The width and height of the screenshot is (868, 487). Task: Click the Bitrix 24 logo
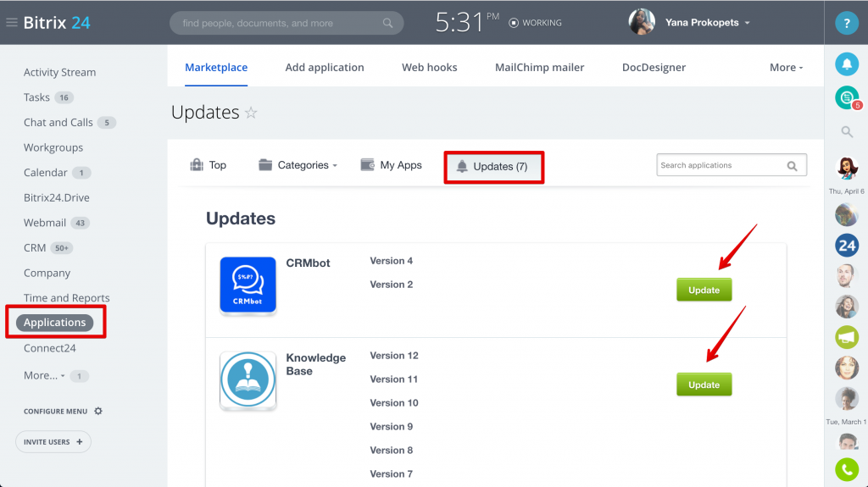tap(57, 23)
